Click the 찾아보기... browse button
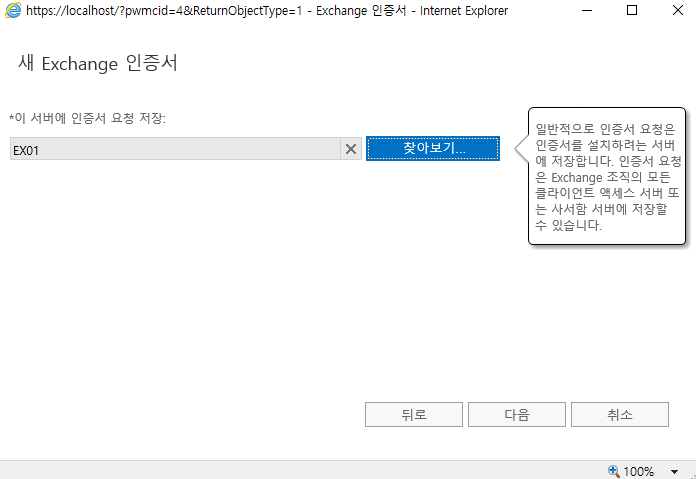The height and width of the screenshot is (479, 696). coord(433,148)
